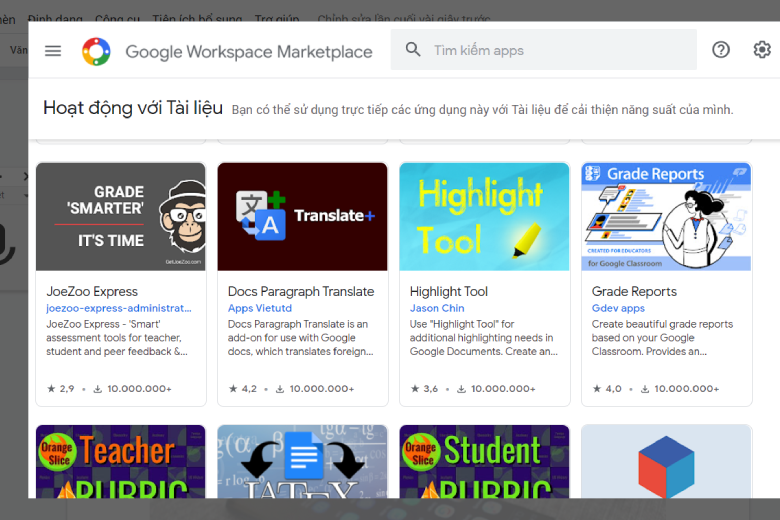Click the Docs Paragraph Translate 4,2 star rating
The image size is (780, 520).
243,389
